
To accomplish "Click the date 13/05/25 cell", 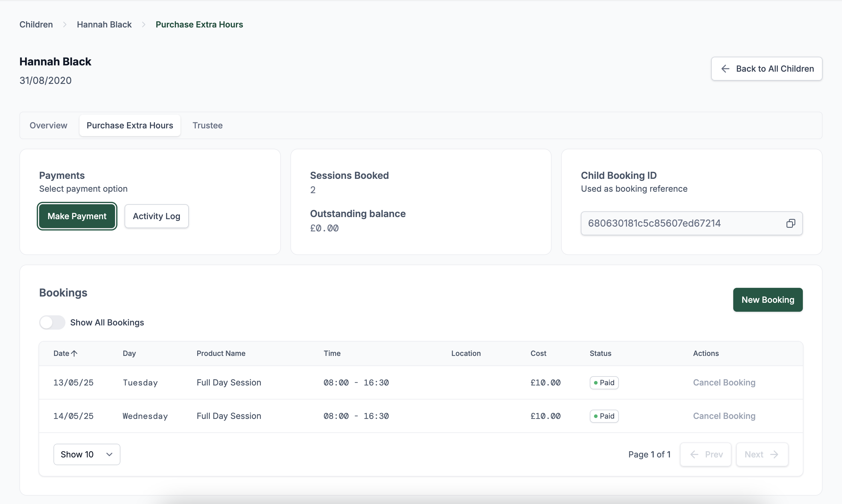I will point(74,382).
